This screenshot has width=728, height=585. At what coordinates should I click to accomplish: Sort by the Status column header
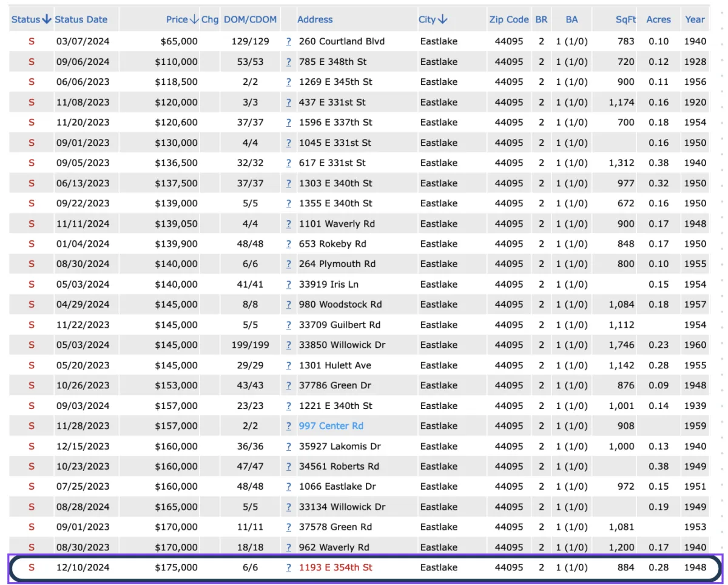point(31,19)
